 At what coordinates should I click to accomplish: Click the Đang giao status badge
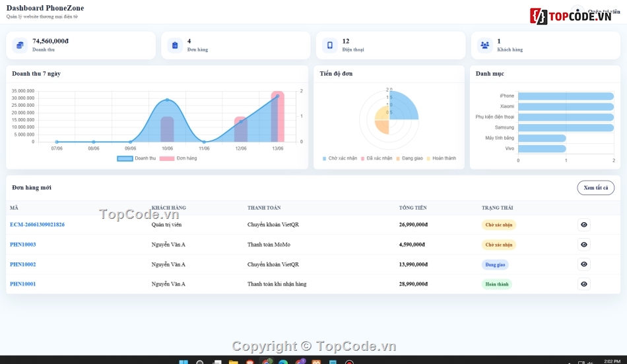click(495, 264)
